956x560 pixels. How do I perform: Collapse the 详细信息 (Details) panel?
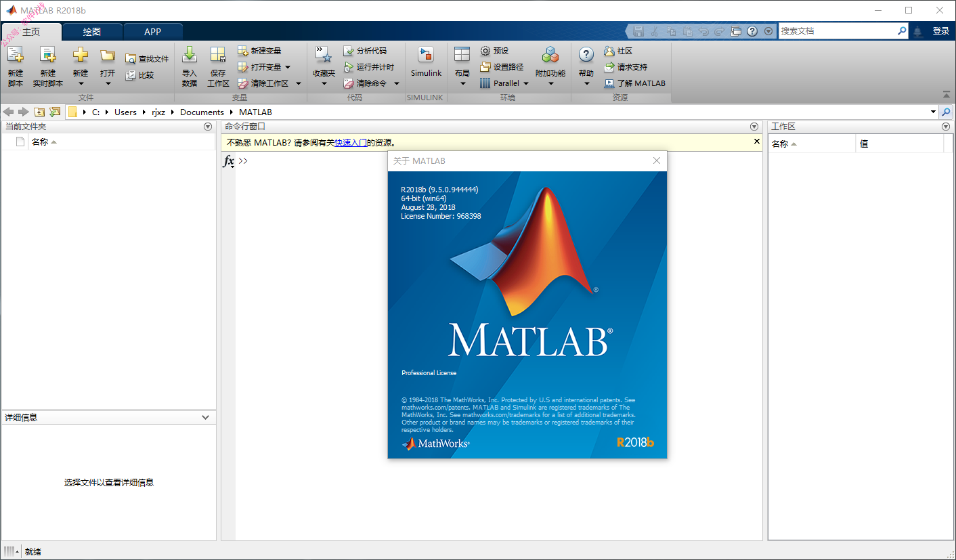click(206, 418)
